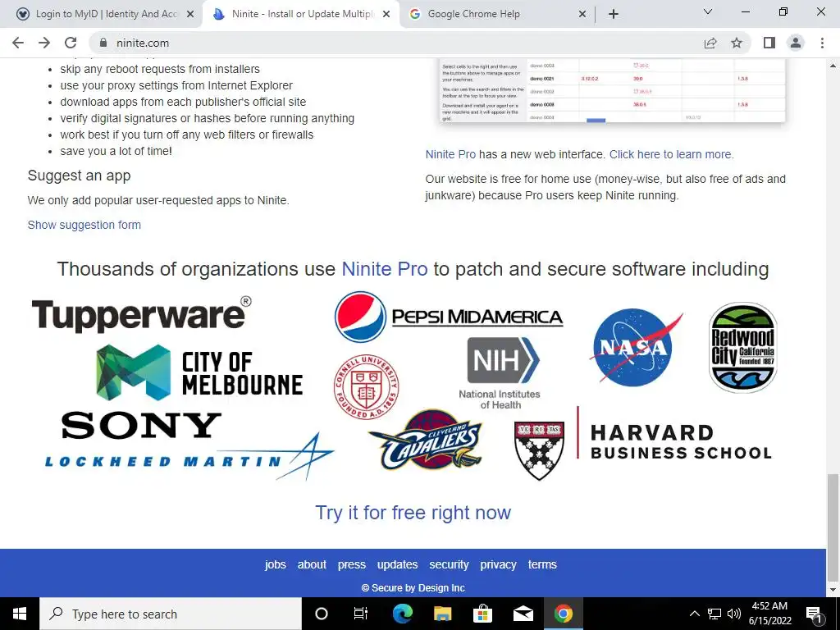Open the Show suggestion form link
840x630 pixels.
[x=84, y=225]
